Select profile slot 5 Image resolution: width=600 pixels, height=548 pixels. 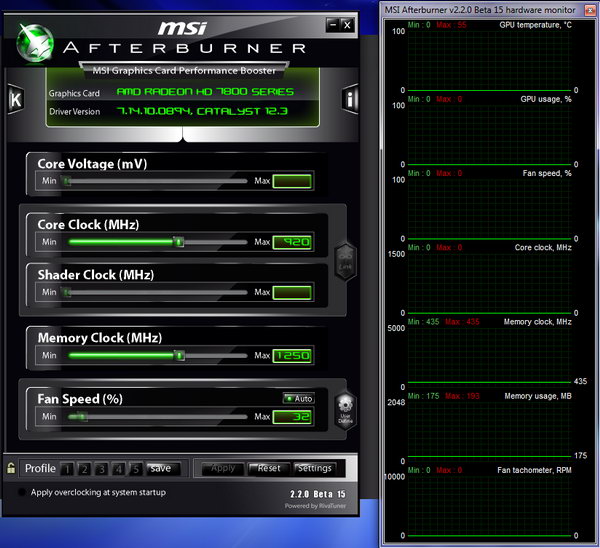pos(135,469)
